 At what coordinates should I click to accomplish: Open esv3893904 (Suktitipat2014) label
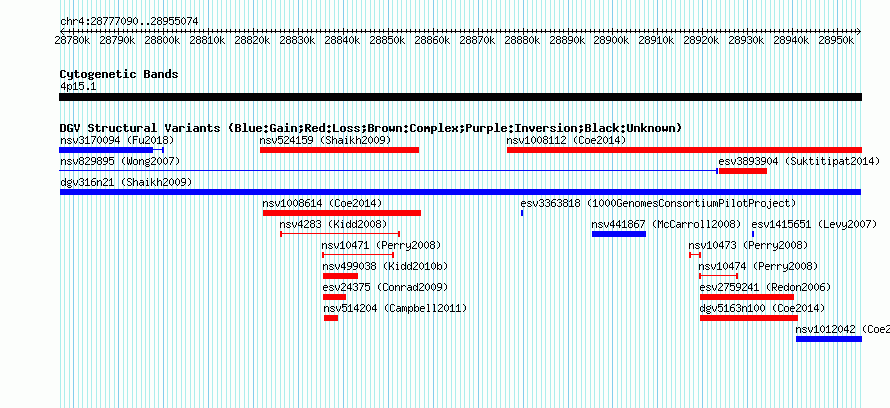[799, 162]
